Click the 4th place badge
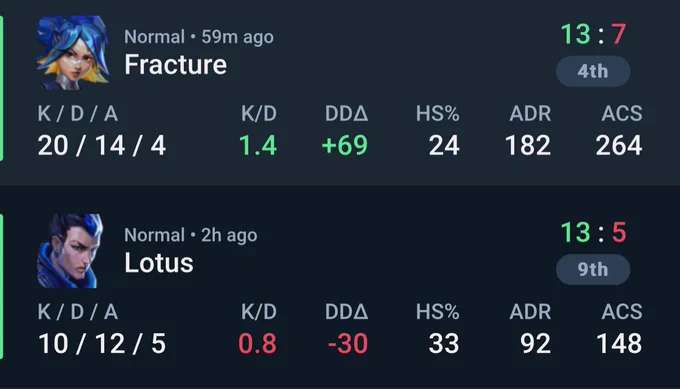Viewport: 680px width, 389px height. tap(593, 71)
